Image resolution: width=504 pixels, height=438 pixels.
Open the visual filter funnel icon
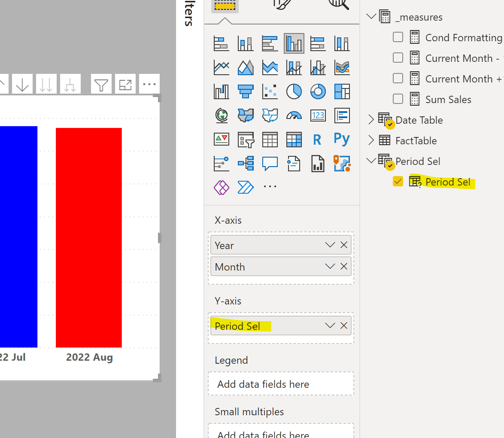(101, 84)
